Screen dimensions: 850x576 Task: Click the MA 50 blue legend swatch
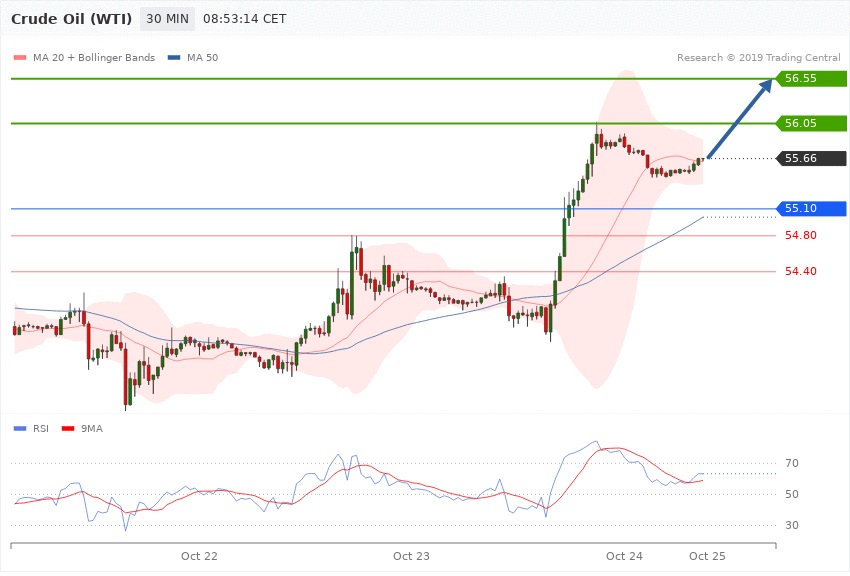pos(174,57)
